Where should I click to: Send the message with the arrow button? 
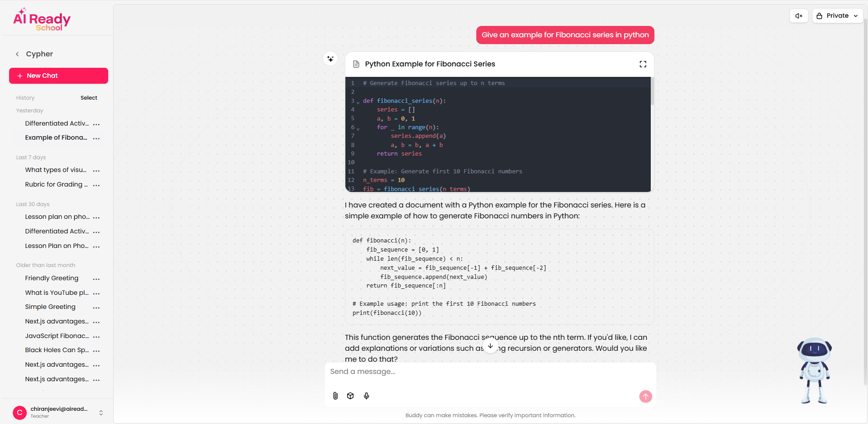click(645, 396)
